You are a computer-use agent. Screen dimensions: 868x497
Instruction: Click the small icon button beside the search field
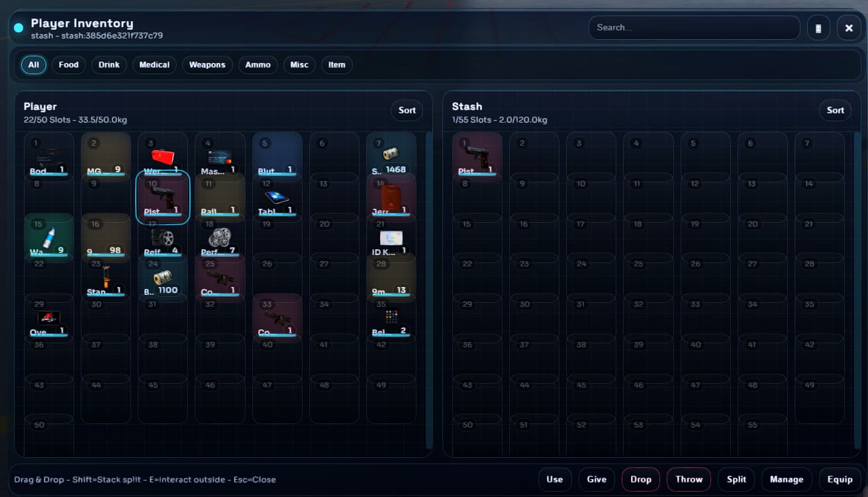pyautogui.click(x=818, y=28)
